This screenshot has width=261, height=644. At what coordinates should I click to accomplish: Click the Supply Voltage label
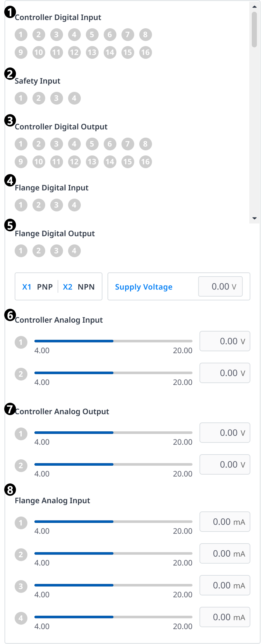(x=143, y=287)
